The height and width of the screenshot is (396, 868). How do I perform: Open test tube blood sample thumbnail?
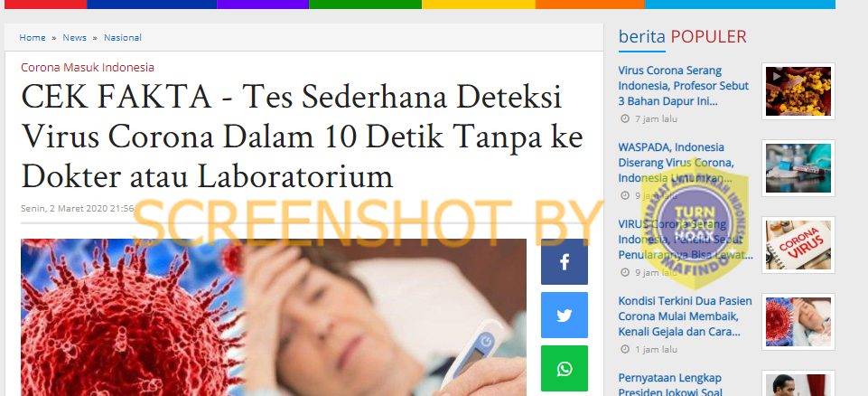(798, 168)
